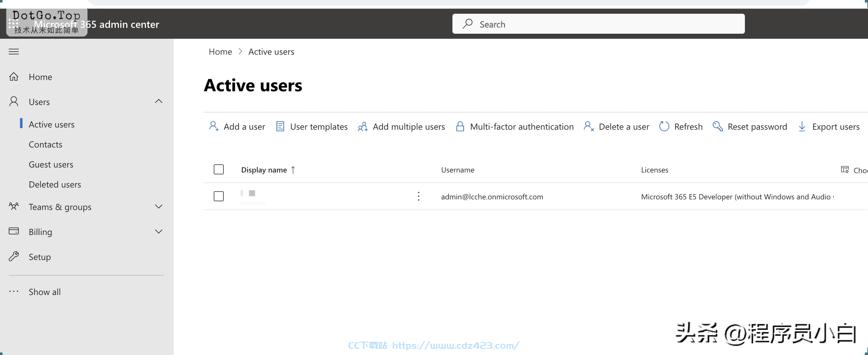Click the Add a user button label
Viewport: 868px width, 355px height.
tap(244, 127)
